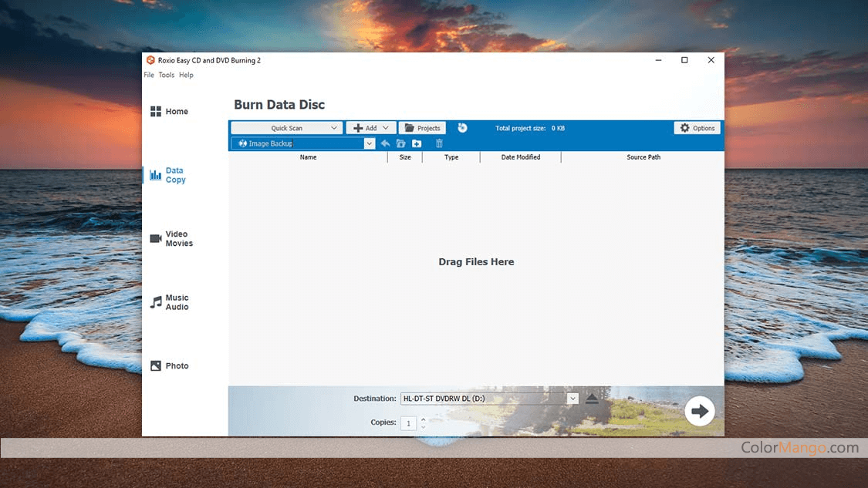Click the new folder icon with plus
This screenshot has width=868, height=488.
point(417,143)
